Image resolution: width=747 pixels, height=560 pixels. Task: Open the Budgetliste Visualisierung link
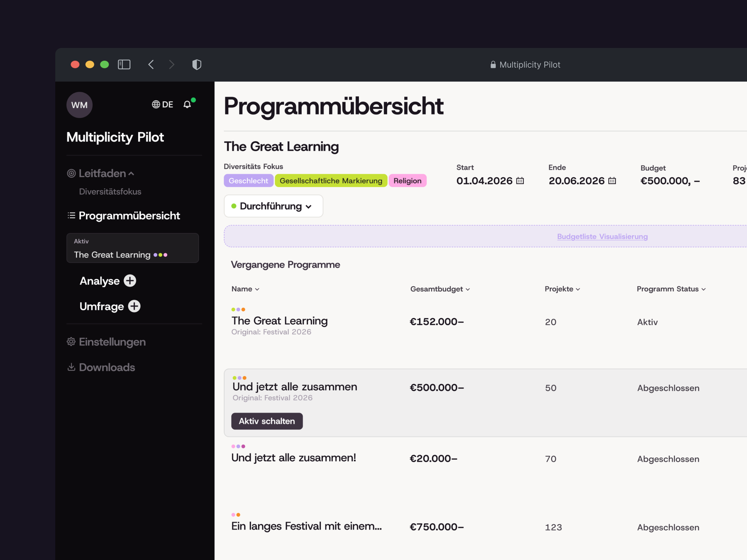603,236
